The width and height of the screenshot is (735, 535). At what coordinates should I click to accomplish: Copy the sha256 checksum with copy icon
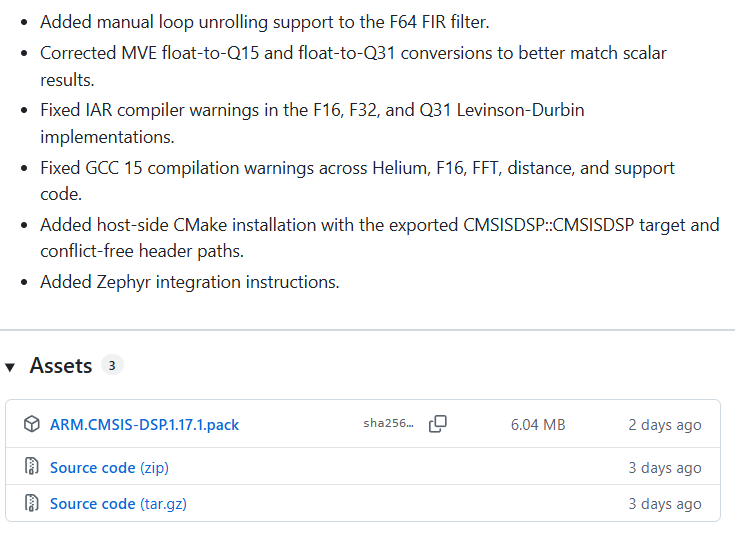[438, 424]
